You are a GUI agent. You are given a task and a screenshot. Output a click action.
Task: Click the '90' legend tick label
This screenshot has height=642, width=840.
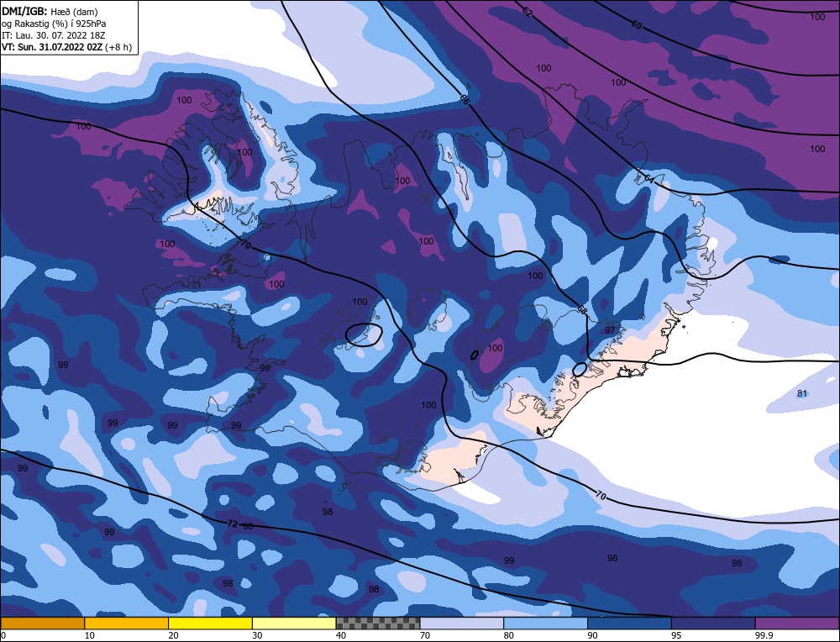(593, 635)
